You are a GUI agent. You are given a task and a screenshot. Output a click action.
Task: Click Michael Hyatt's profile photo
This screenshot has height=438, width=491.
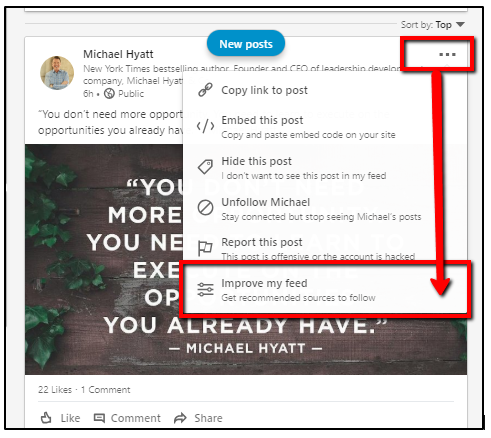pos(57,73)
